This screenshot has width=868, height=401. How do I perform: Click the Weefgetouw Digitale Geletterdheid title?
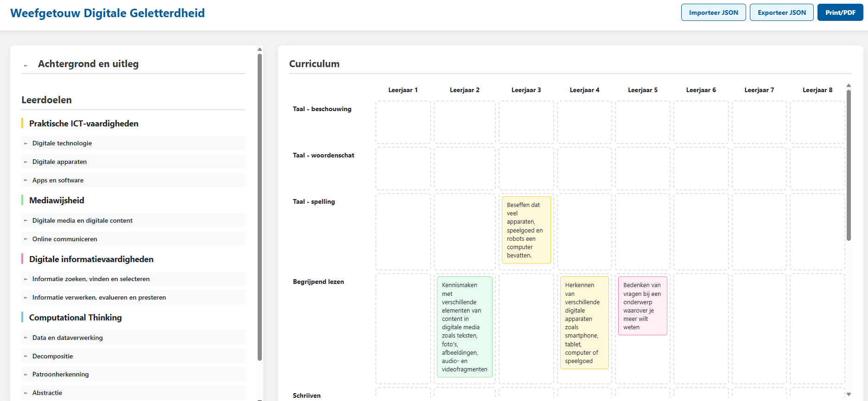tap(108, 13)
